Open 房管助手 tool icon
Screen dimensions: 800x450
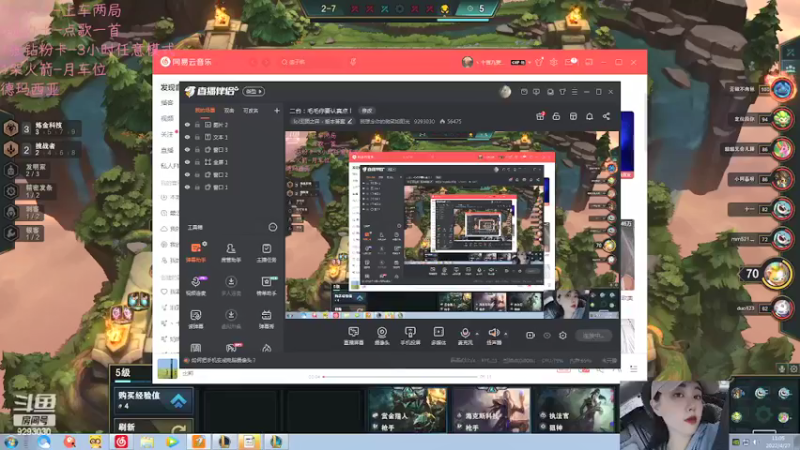coord(231,252)
